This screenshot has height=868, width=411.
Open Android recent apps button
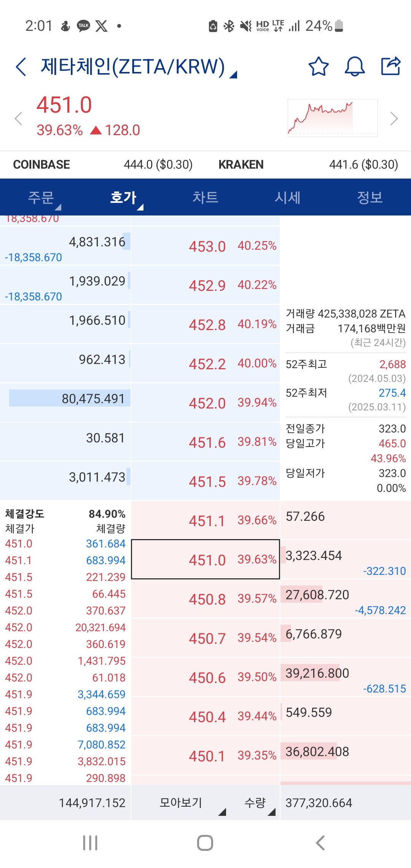coord(90,843)
